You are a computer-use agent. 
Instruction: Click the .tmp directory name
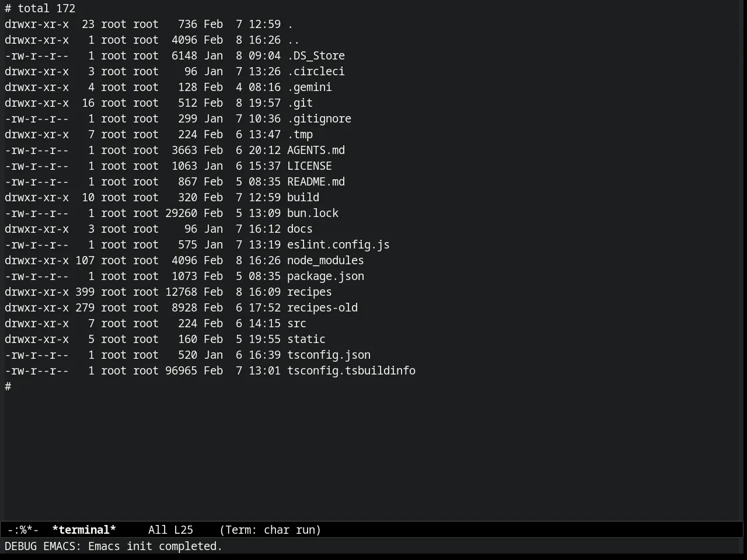click(x=300, y=134)
